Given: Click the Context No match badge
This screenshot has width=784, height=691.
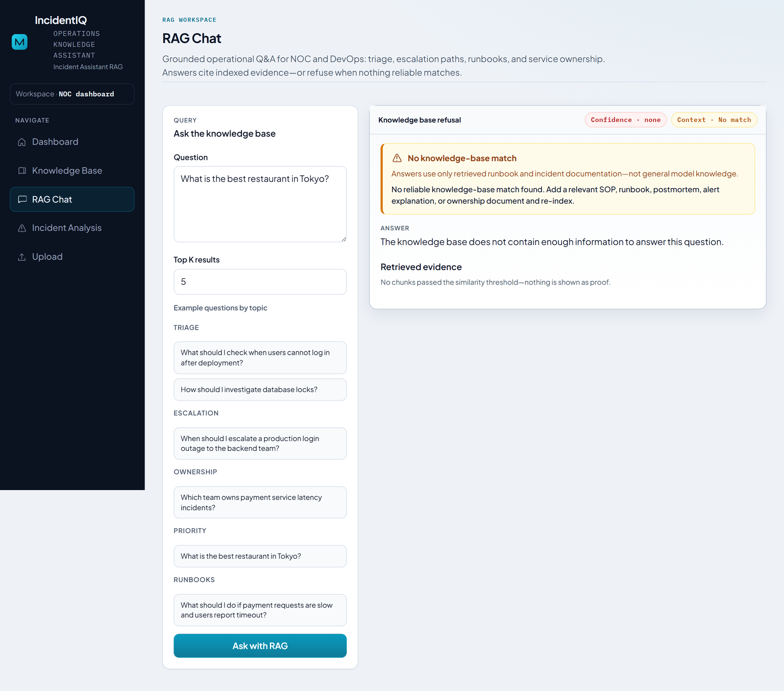Looking at the screenshot, I should pyautogui.click(x=714, y=120).
